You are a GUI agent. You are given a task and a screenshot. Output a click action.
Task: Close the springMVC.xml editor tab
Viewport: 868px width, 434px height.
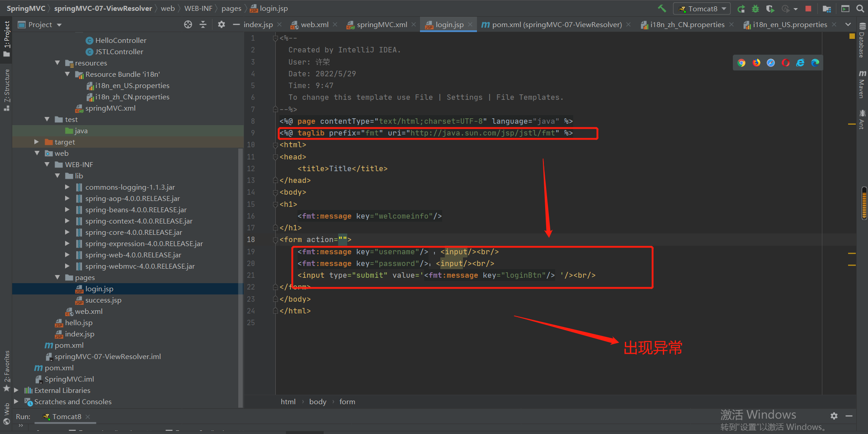point(414,24)
